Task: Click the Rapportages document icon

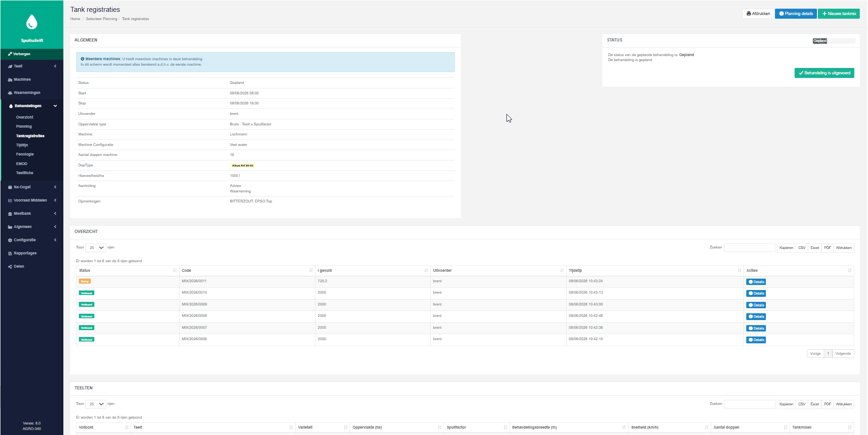Action: pos(10,254)
